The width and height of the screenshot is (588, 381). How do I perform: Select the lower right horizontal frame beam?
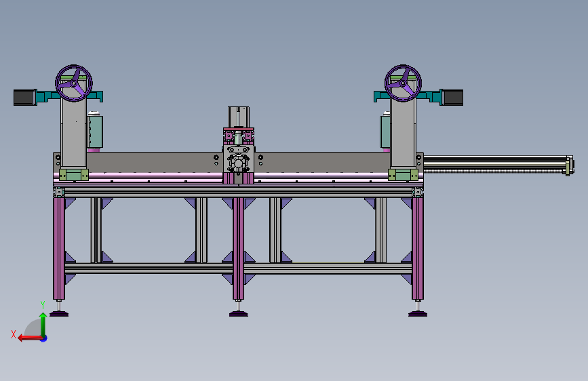point(328,268)
